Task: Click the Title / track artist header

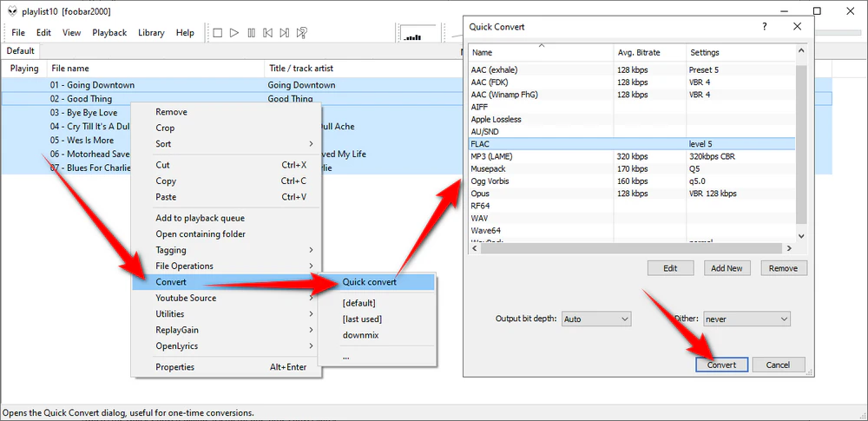Action: [363, 69]
